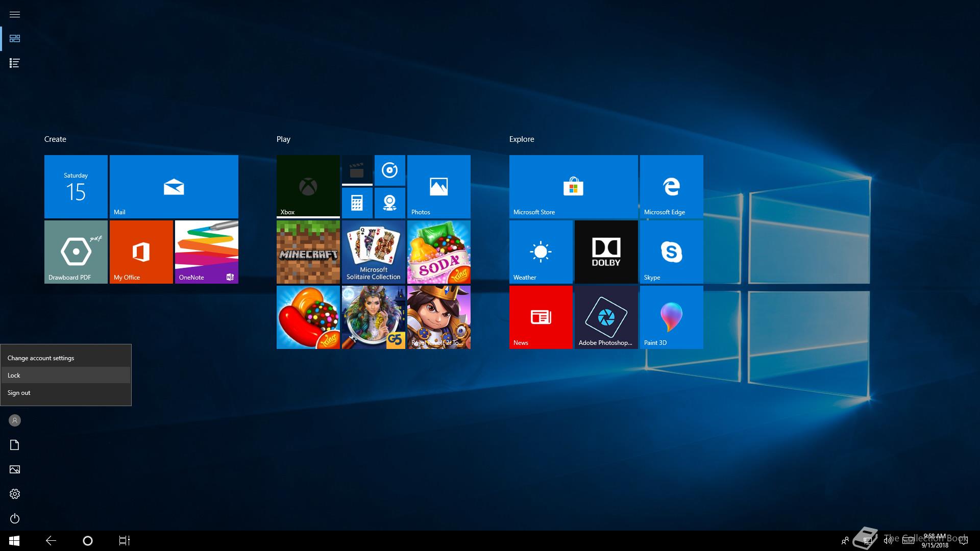This screenshot has height=551, width=980.
Task: Open the small Maps tile
Action: [x=390, y=203]
